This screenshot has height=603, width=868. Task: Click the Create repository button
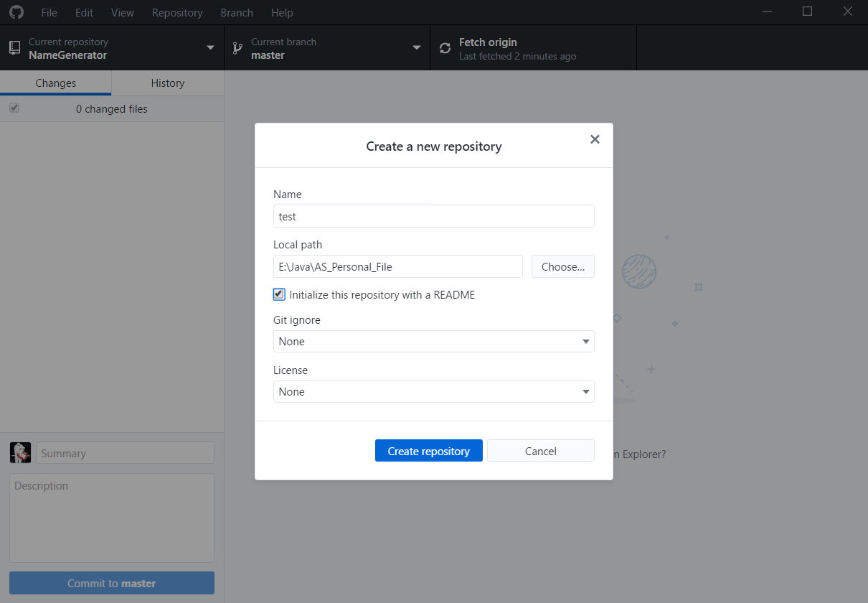point(429,451)
